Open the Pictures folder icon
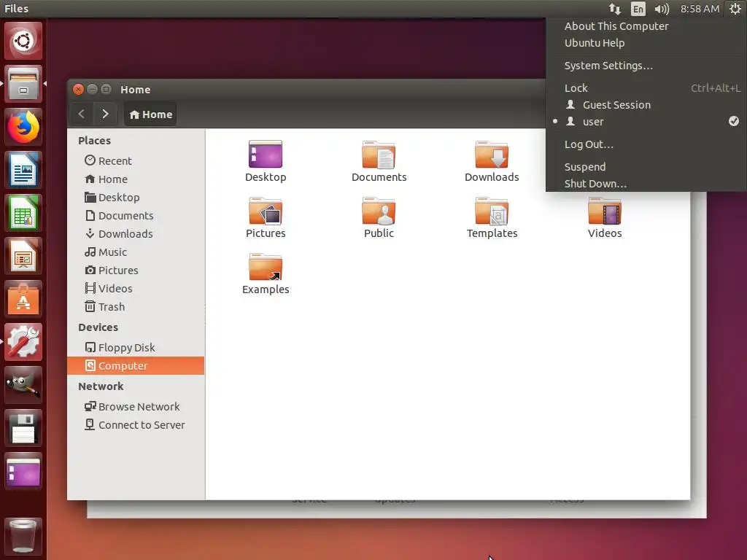The image size is (747, 560). [x=266, y=211]
